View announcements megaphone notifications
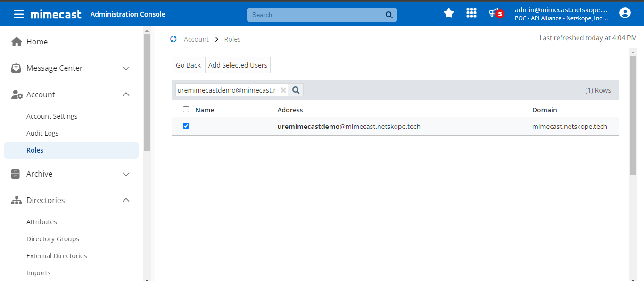Screen dimensions: 644x281 (496, 13)
